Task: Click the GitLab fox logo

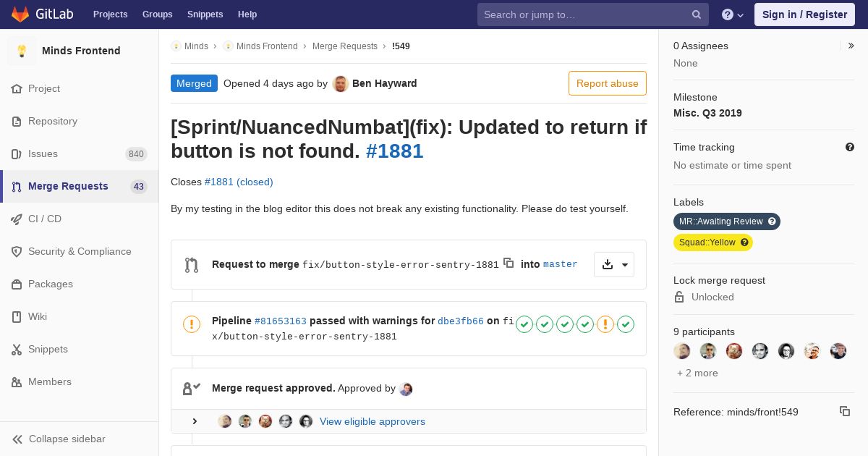Action: tap(20, 14)
